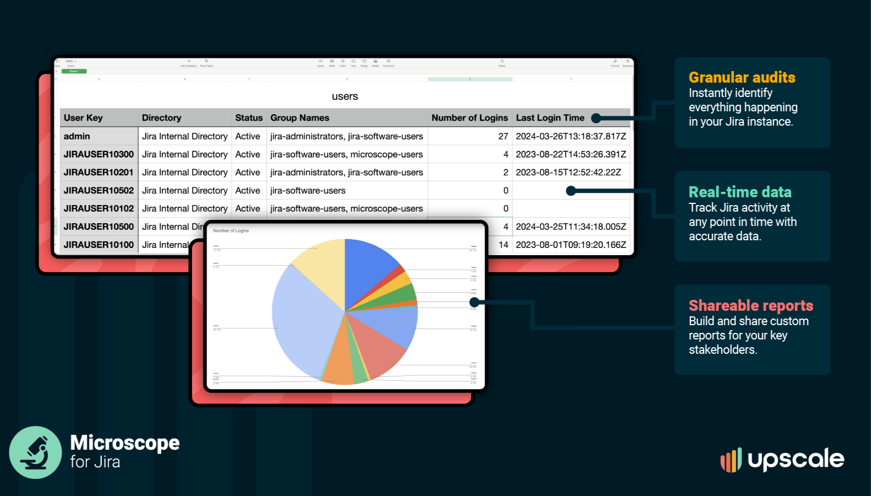
Task: Click the 'Microscope for Jira' product name text
Action: tap(124, 452)
